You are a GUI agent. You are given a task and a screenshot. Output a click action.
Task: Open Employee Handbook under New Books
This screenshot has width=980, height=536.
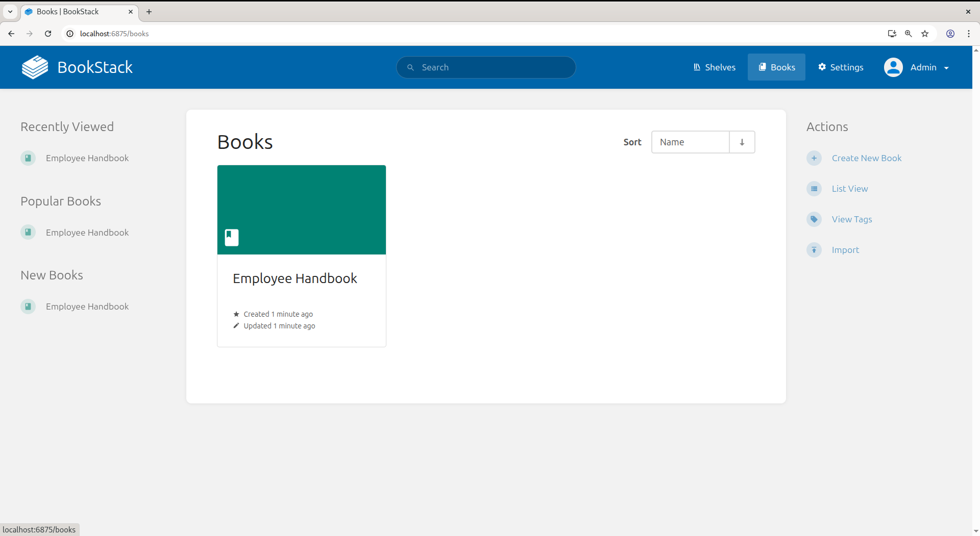pyautogui.click(x=87, y=307)
